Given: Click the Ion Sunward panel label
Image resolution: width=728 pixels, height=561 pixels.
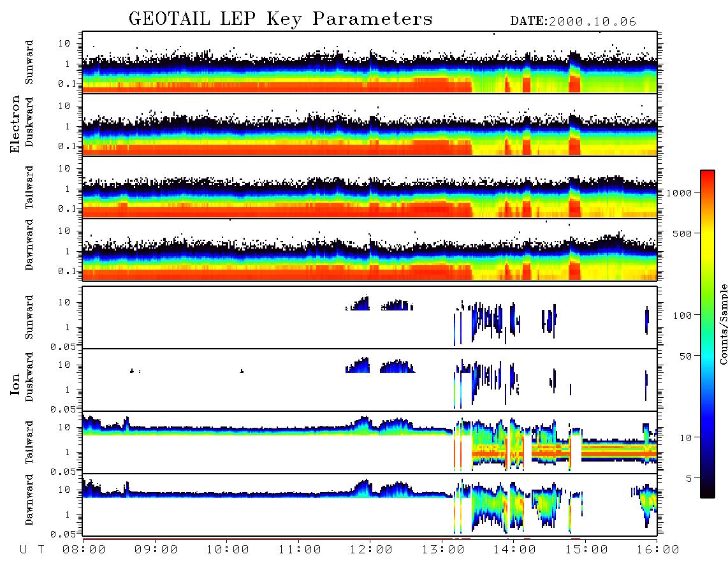Looking at the screenshot, I should (x=29, y=317).
